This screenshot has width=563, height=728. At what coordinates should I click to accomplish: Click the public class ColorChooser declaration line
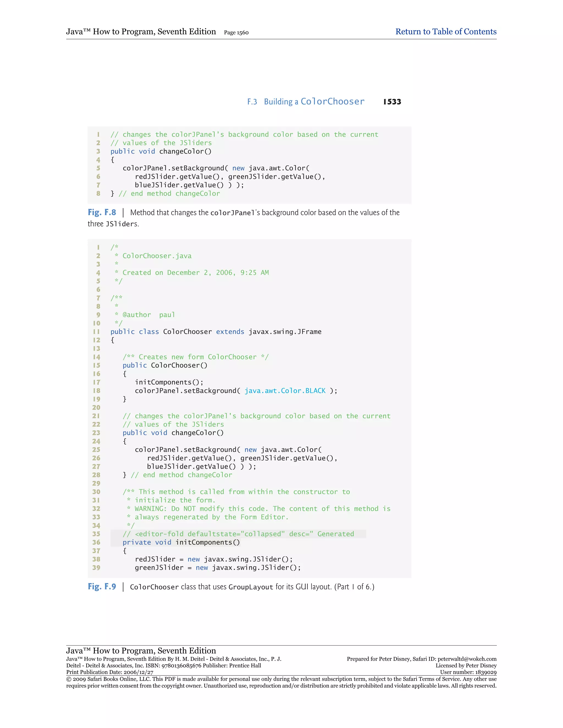click(216, 332)
